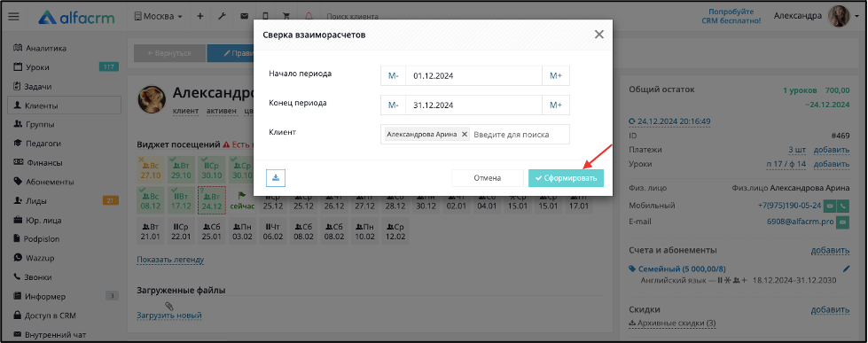
Task: Open Финансы in the sidebar menu
Action: (x=43, y=163)
